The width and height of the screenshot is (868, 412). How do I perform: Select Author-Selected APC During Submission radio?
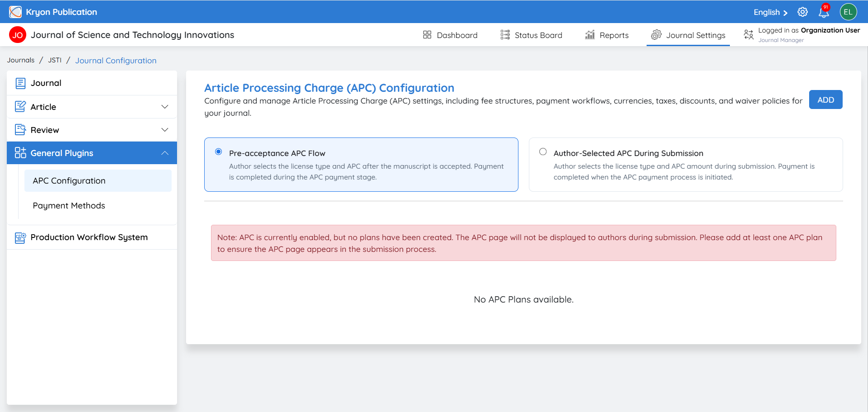[x=543, y=152]
